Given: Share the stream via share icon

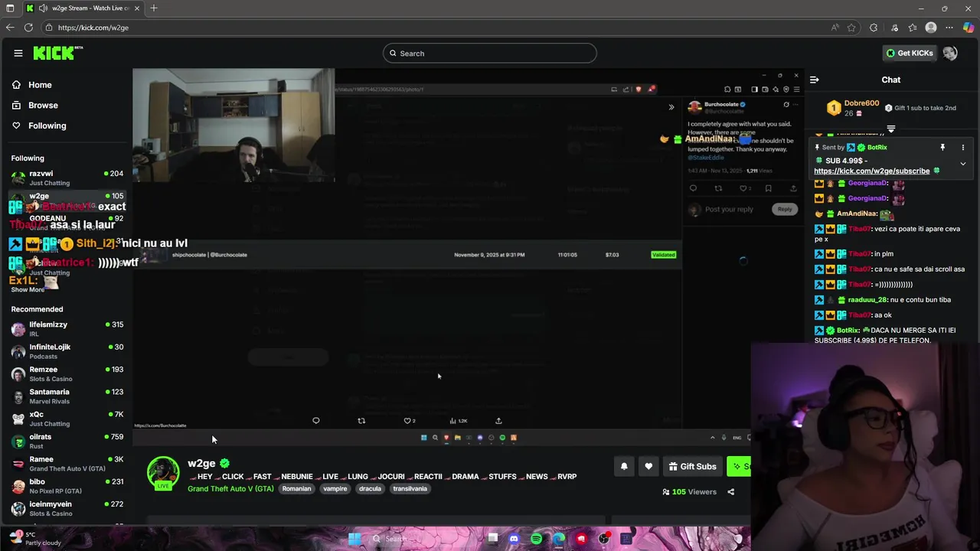Looking at the screenshot, I should click(x=730, y=492).
